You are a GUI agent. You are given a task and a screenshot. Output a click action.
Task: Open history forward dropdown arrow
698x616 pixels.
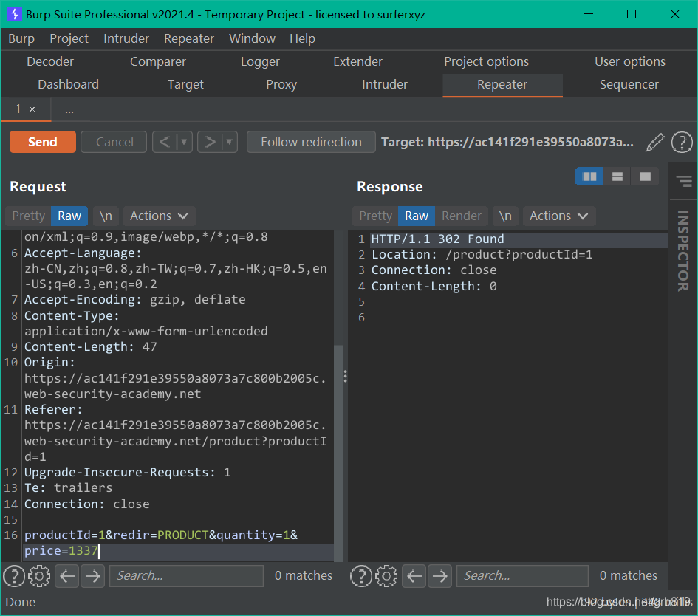pyautogui.click(x=229, y=142)
